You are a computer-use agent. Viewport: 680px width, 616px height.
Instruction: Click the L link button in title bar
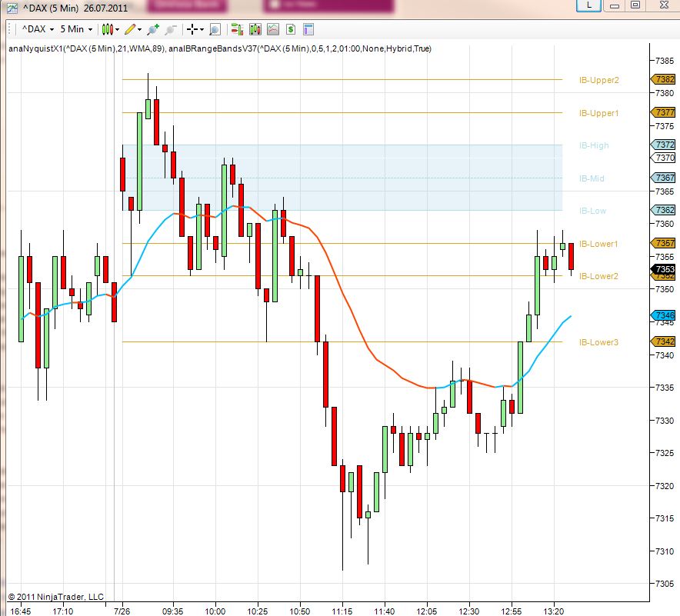[x=588, y=5]
